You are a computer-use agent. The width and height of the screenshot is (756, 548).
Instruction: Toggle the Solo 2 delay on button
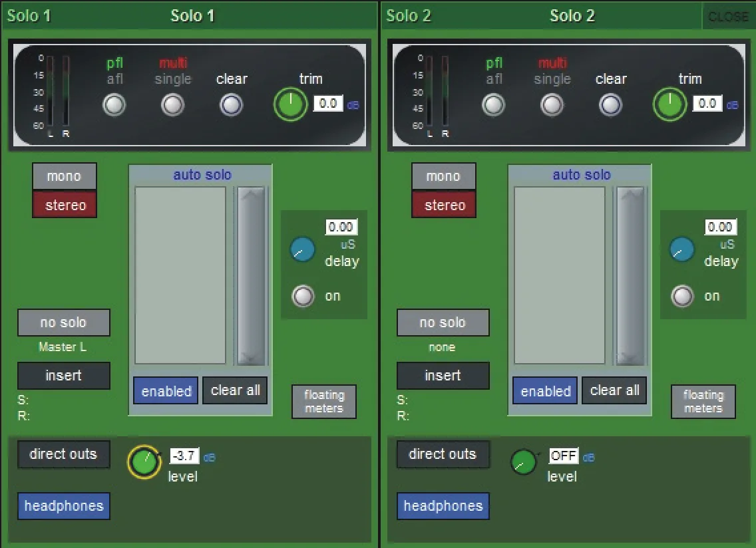(683, 296)
